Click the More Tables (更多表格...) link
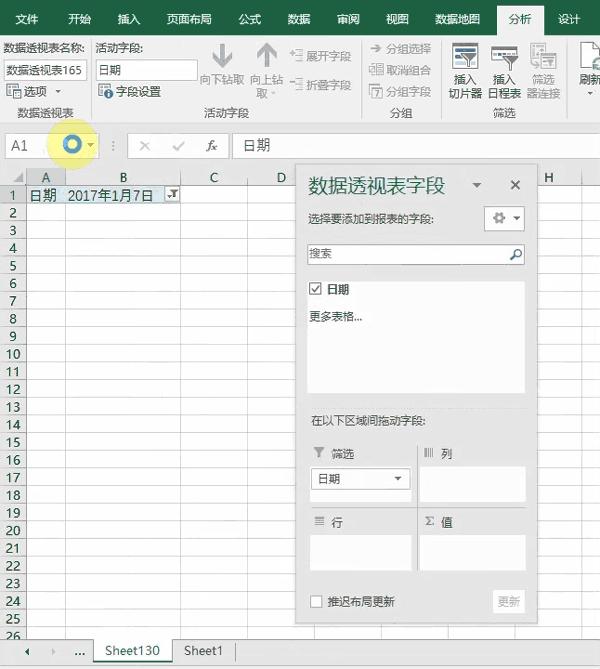Viewport: 600px width, 669px height. [x=335, y=316]
